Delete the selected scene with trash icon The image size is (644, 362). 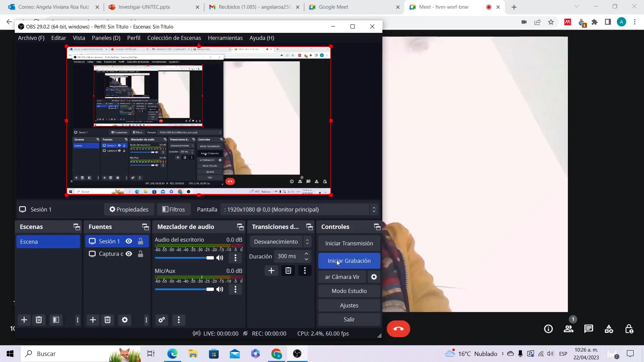coord(39,320)
